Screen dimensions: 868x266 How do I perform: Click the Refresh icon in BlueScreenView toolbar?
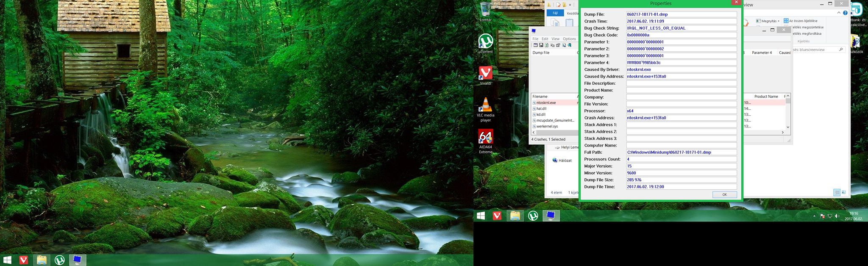click(547, 45)
